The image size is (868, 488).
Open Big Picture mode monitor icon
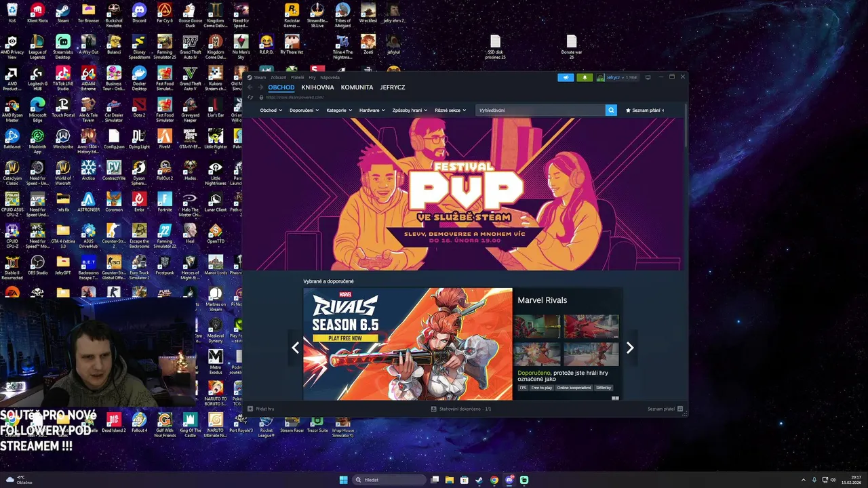point(648,77)
